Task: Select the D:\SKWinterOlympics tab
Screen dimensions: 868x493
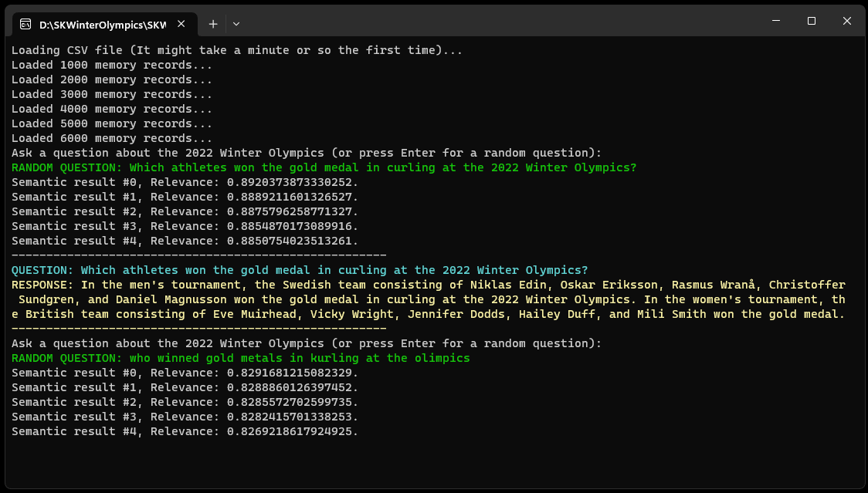Action: point(100,25)
